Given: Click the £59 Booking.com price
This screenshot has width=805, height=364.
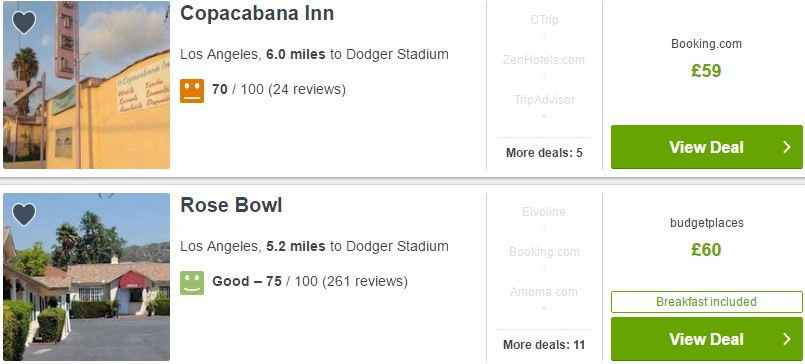Looking at the screenshot, I should click(x=706, y=70).
